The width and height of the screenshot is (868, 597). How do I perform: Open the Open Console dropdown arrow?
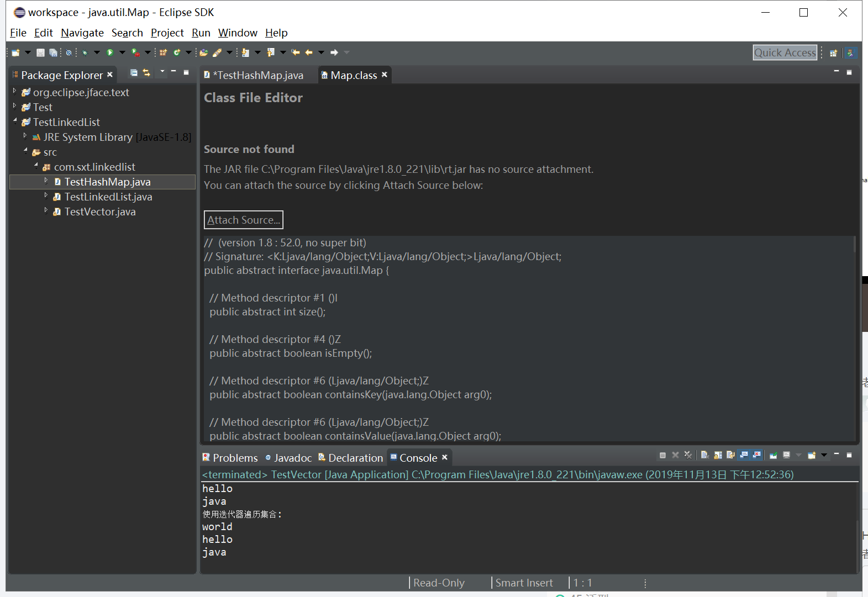[x=824, y=455]
